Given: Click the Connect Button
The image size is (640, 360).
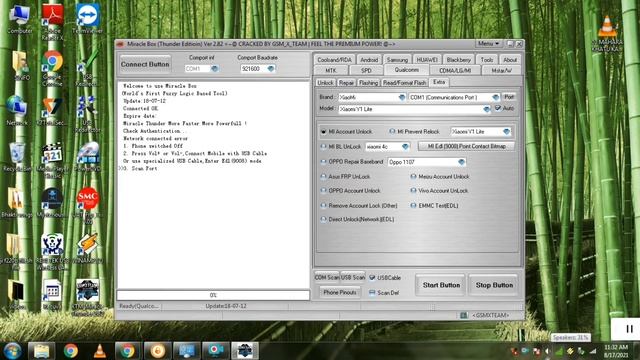Looking at the screenshot, I should (145, 64).
